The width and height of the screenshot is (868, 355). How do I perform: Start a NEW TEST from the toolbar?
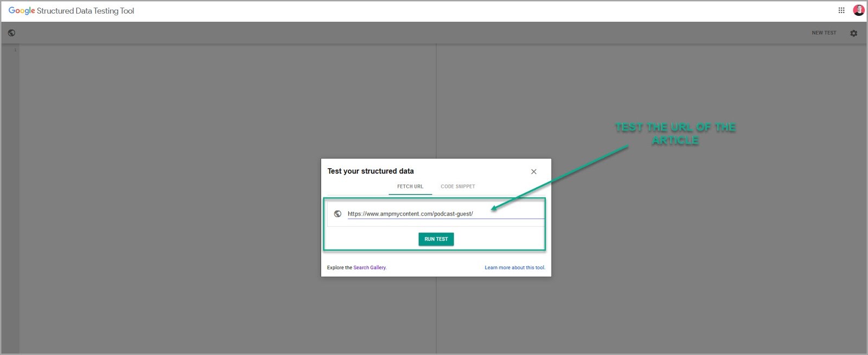tap(824, 33)
